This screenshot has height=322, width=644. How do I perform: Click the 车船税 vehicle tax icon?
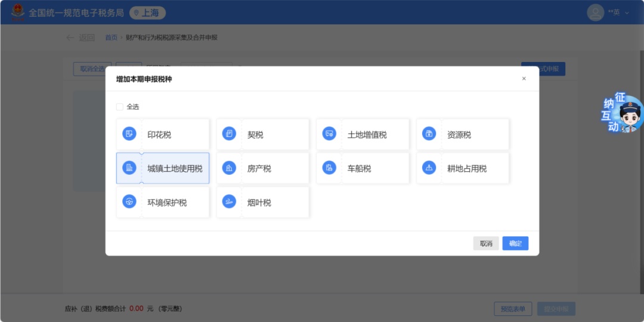329,168
